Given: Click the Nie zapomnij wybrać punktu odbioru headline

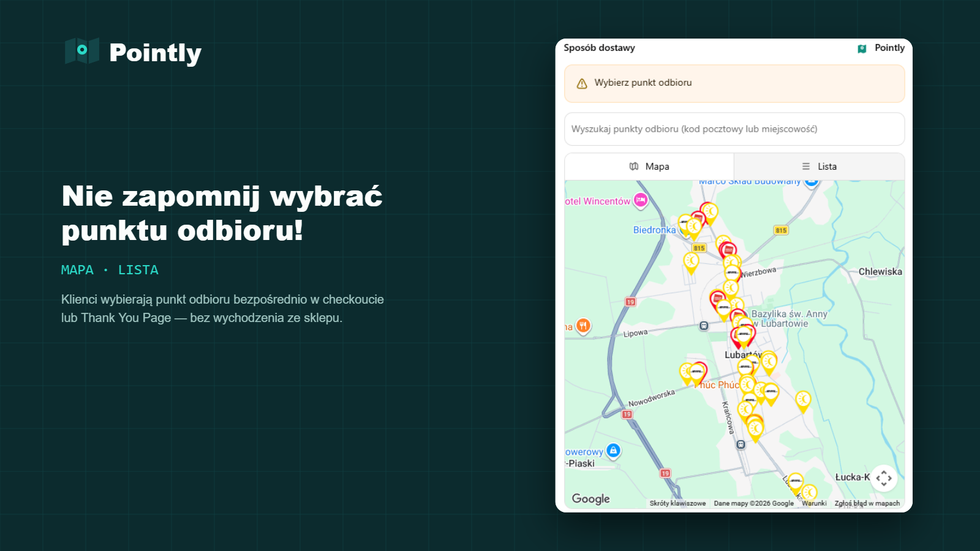Looking at the screenshot, I should point(222,213).
